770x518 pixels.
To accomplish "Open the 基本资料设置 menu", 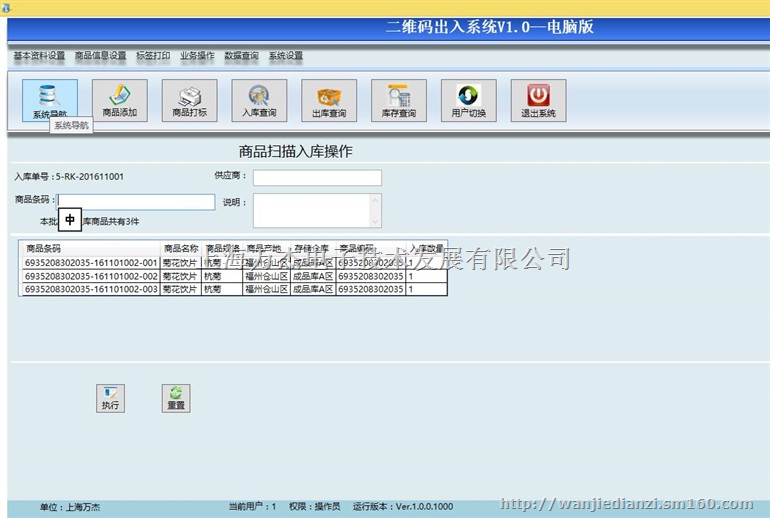I will click(39, 56).
